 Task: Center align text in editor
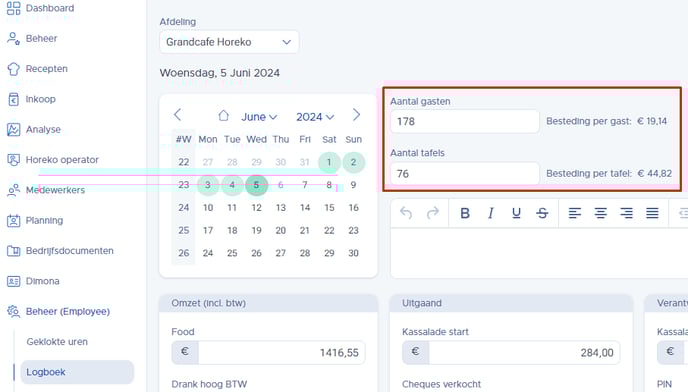pyautogui.click(x=601, y=213)
